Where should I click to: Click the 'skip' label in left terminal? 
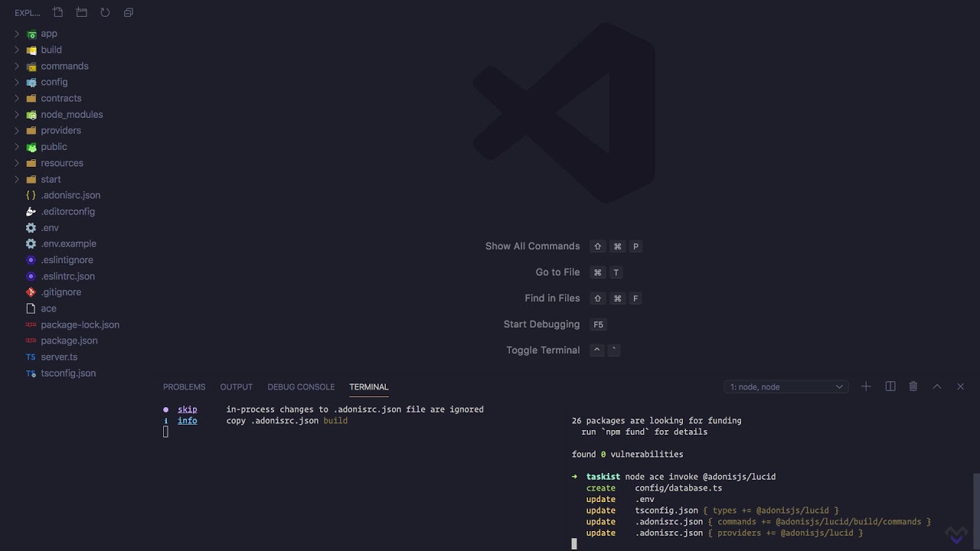(x=188, y=409)
